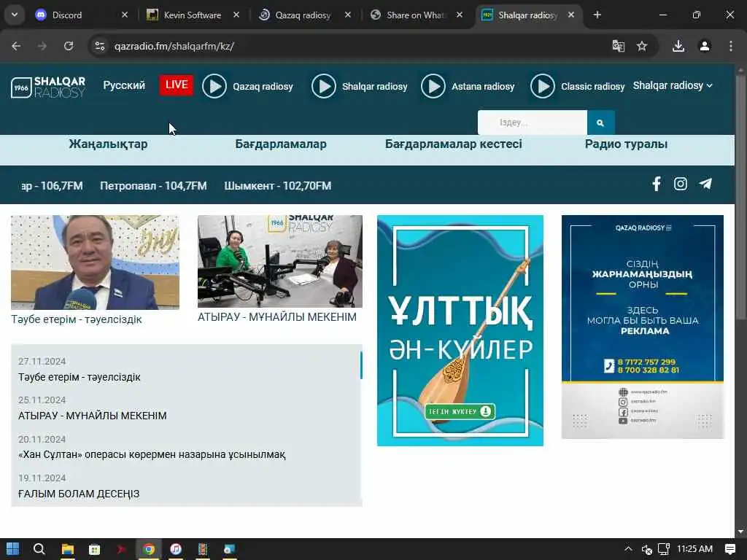
Task: Open the browser downloads icon
Action: (x=678, y=46)
